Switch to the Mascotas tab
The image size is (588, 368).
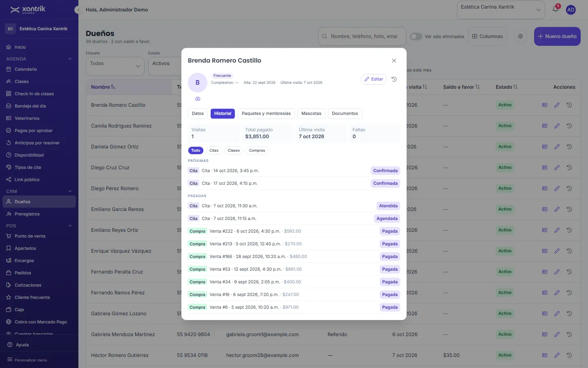311,114
